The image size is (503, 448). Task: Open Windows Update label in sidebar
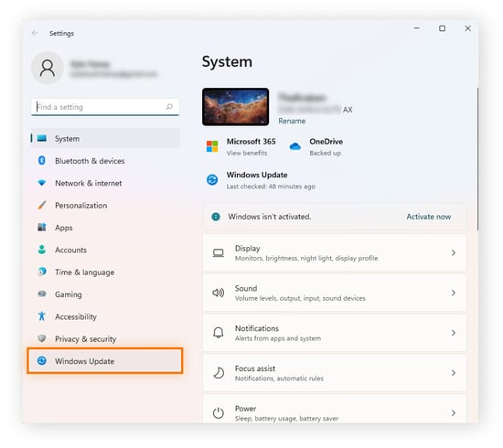point(85,361)
